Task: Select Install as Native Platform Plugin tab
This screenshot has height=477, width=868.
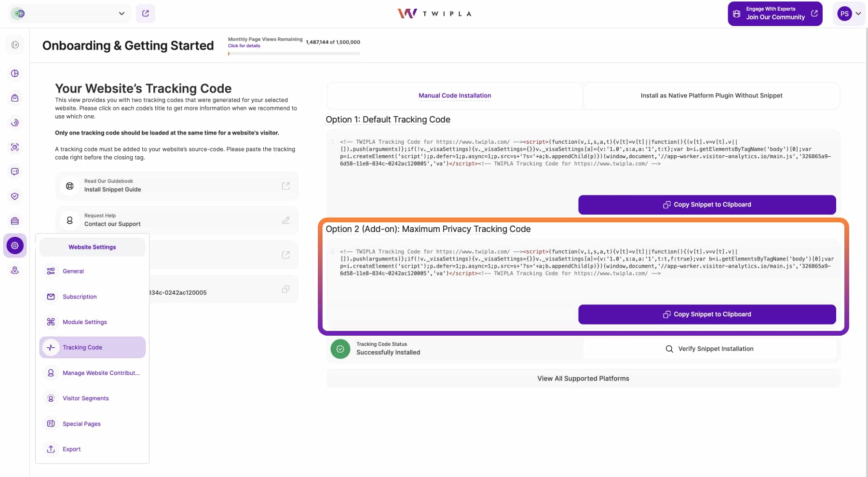Action: 711,95
